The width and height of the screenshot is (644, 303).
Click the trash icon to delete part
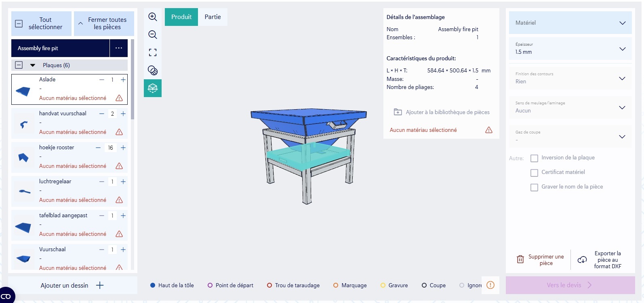[520, 259]
